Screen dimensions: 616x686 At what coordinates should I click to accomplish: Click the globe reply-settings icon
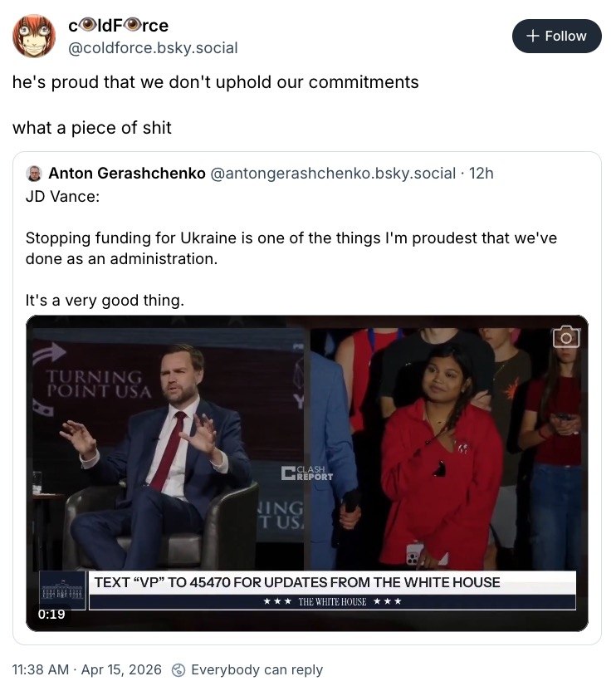[x=178, y=669]
